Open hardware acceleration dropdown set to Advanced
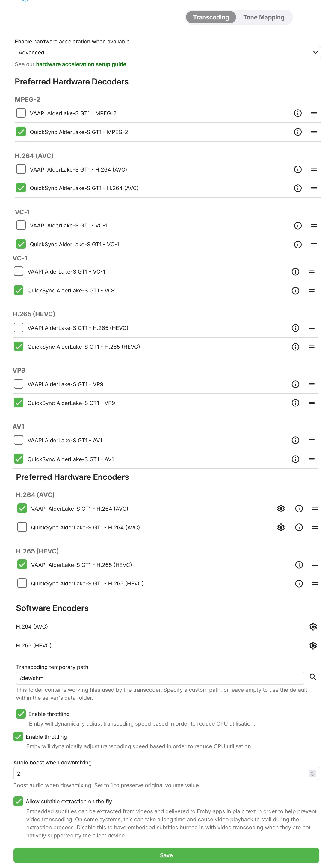 (167, 53)
